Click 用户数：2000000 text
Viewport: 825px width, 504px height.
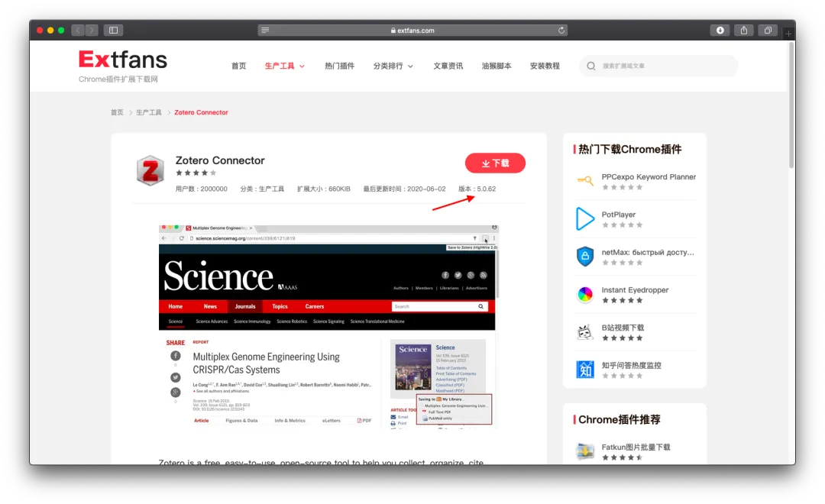click(201, 189)
